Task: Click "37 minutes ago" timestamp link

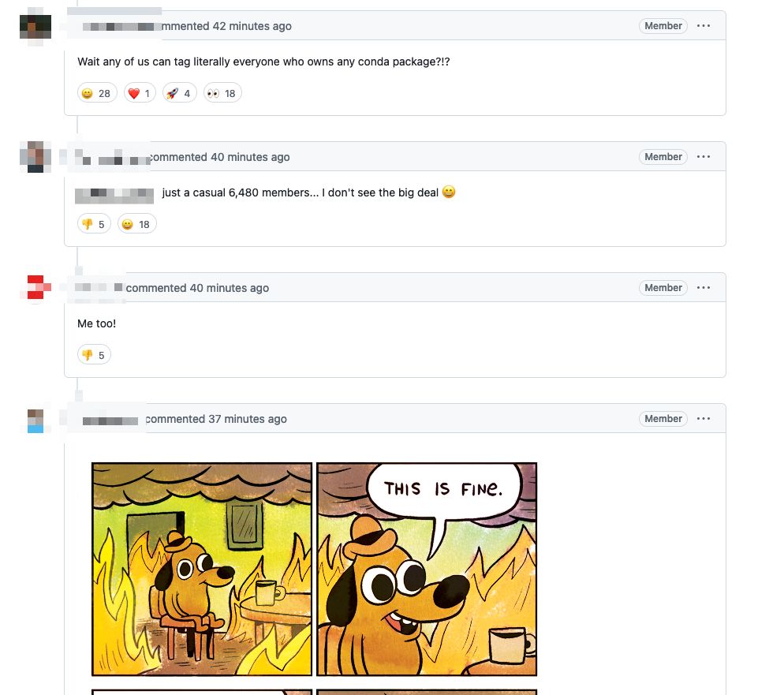Action: tap(248, 419)
